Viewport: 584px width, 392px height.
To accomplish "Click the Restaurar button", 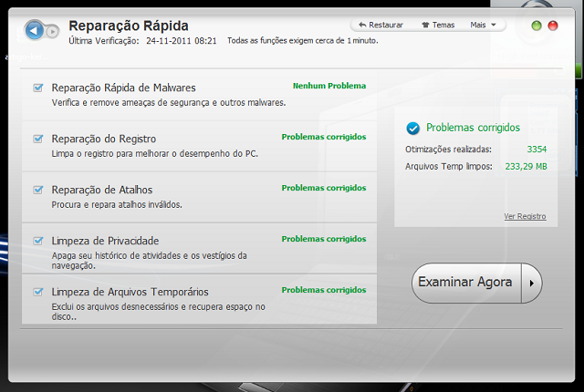I will click(381, 25).
